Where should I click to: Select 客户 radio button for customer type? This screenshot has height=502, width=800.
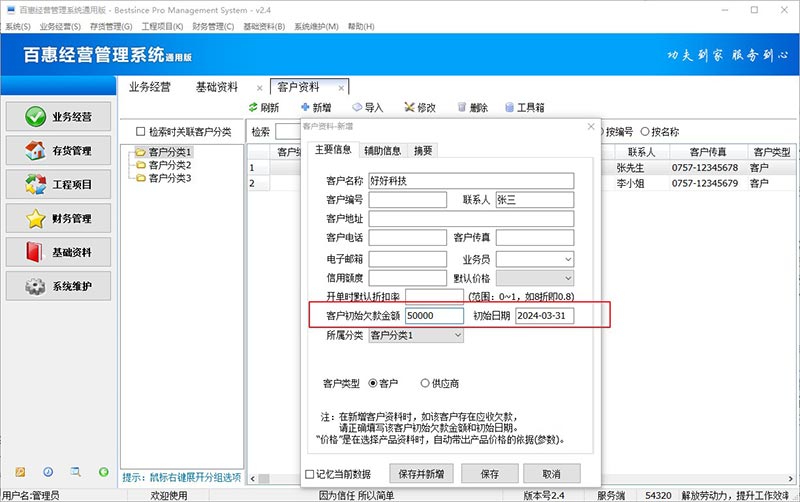(373, 383)
